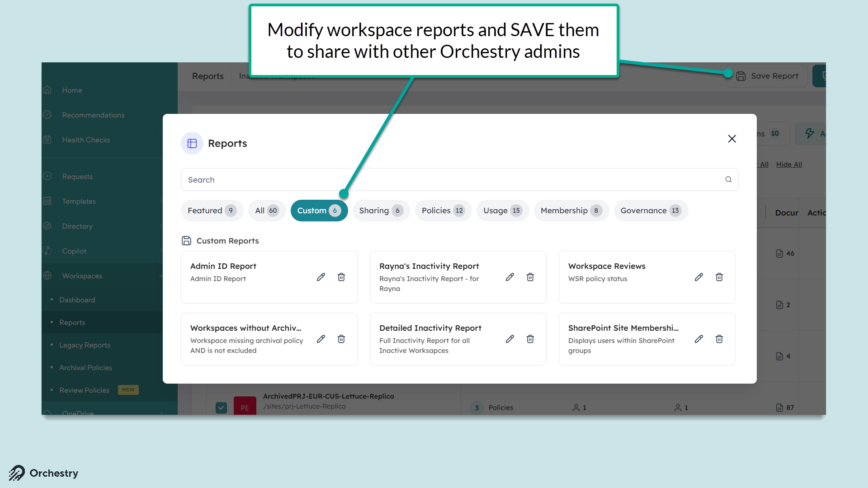This screenshot has width=868, height=488.
Task: Click the search magnifier icon
Action: coord(728,179)
